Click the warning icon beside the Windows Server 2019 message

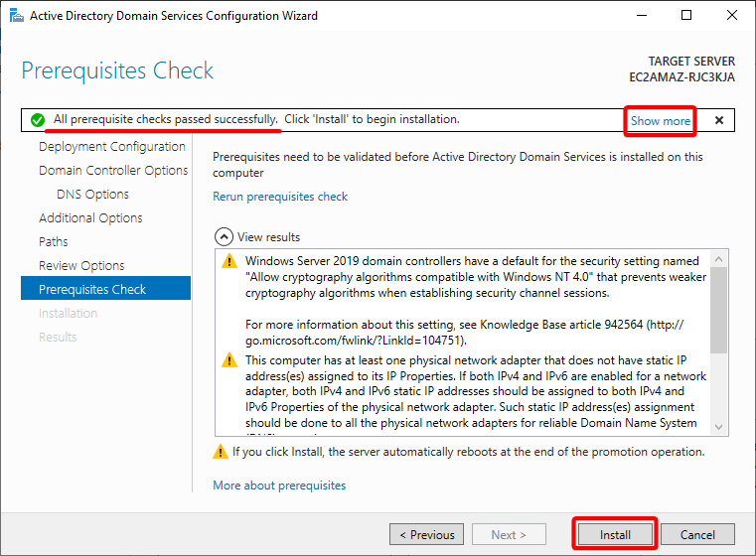point(229,261)
